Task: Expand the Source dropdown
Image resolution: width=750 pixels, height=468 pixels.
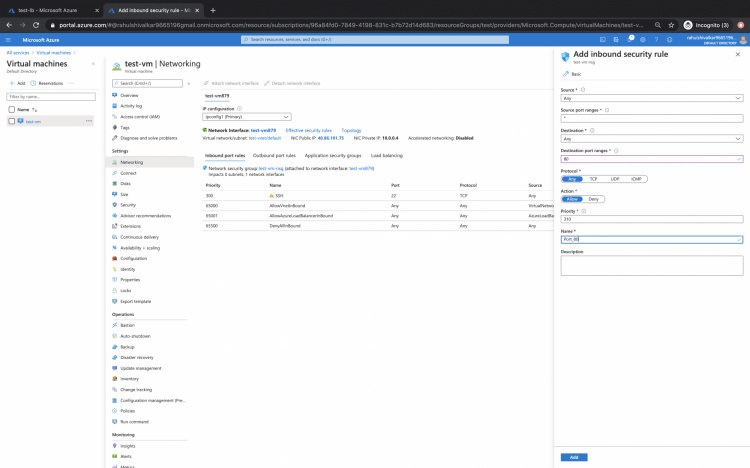Action: click(x=651, y=98)
